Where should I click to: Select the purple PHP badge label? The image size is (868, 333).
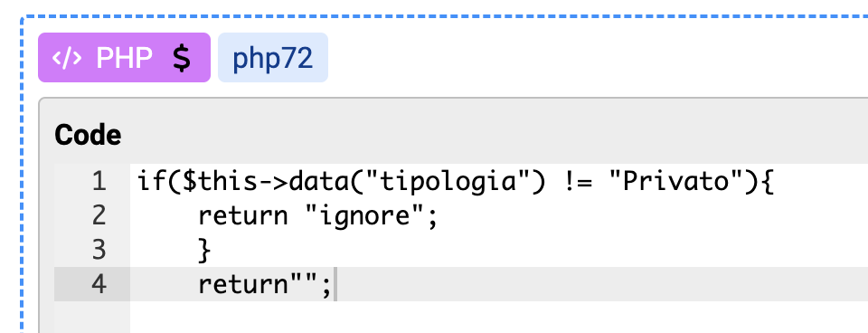124,58
